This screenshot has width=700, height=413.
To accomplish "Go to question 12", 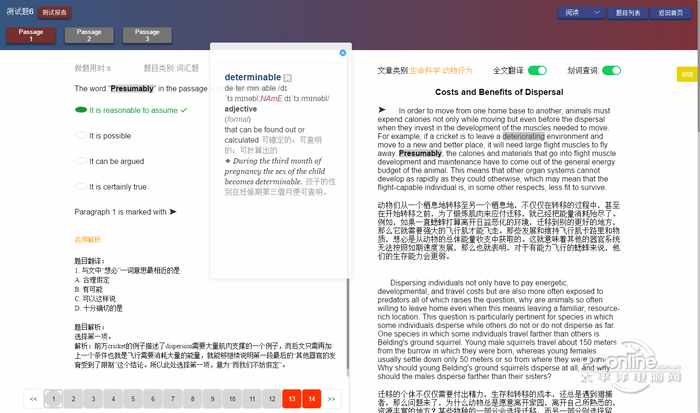I will 272,399.
